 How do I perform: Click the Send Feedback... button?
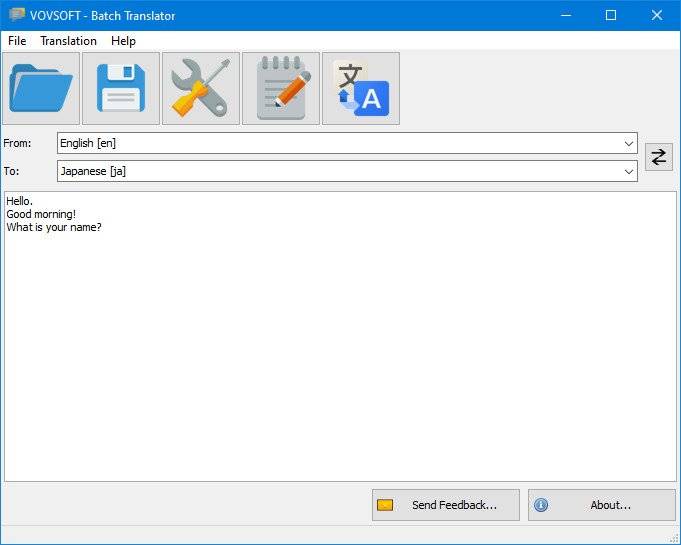pos(446,505)
